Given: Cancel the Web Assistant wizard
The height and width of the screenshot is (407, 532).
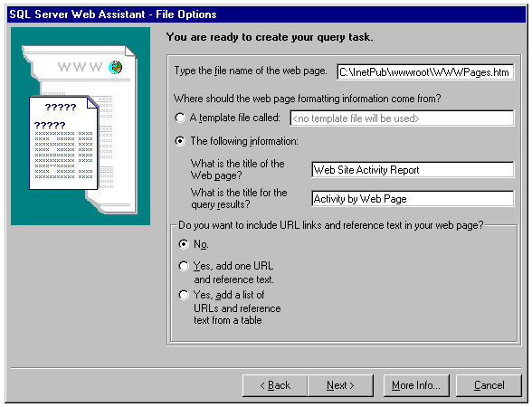Looking at the screenshot, I should (x=489, y=385).
